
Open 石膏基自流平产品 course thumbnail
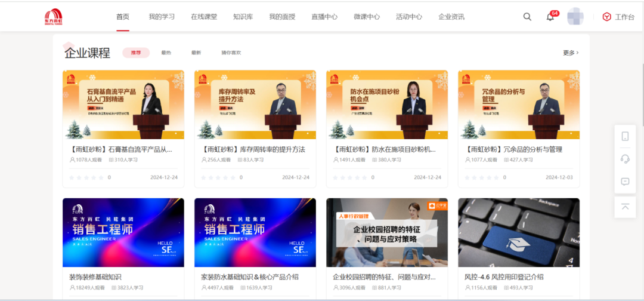(x=123, y=105)
